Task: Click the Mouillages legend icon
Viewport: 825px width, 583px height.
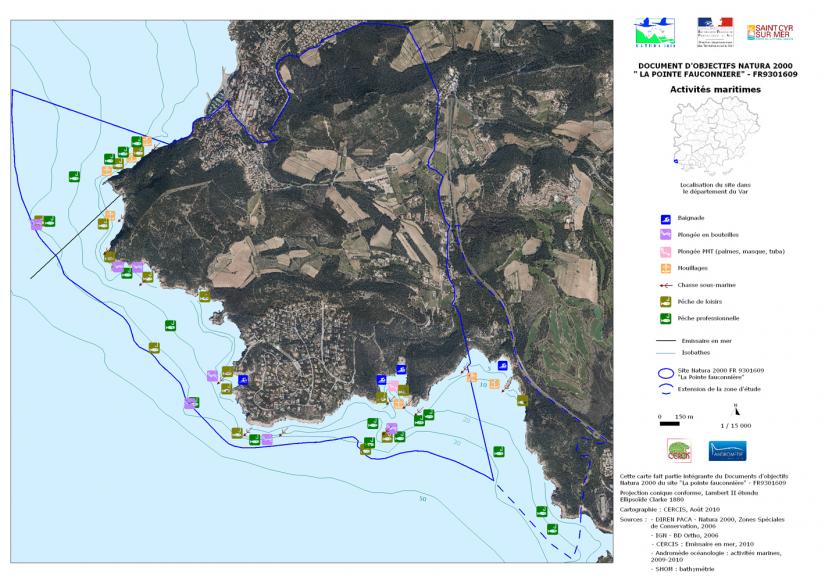Action: (x=664, y=268)
